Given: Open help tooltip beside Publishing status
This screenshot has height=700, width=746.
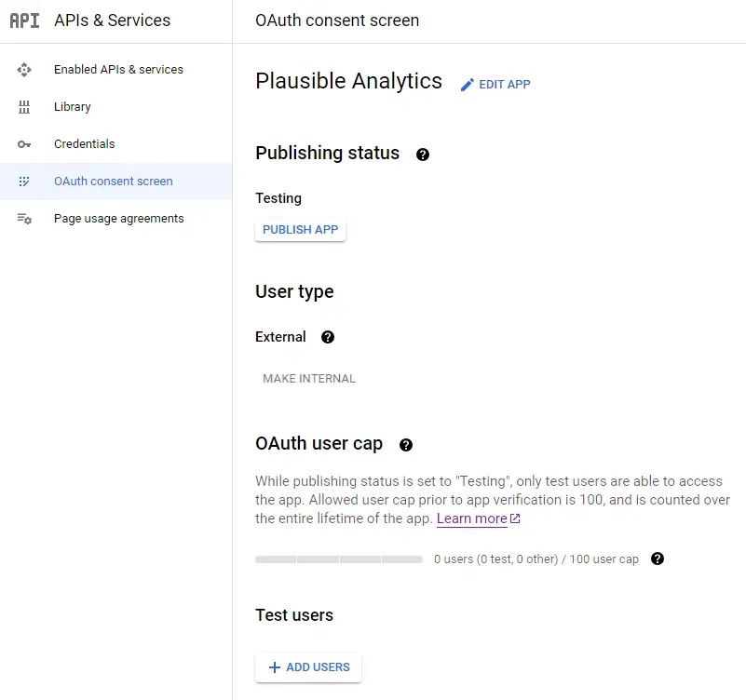Looking at the screenshot, I should pos(423,155).
